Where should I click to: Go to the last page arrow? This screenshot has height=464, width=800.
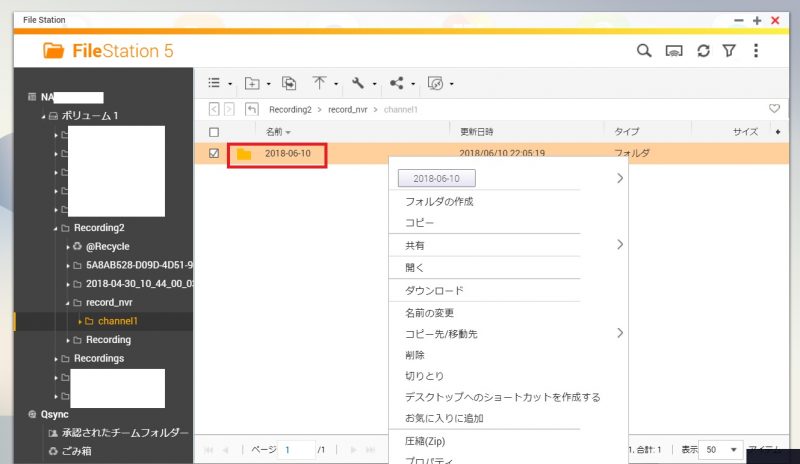point(370,450)
